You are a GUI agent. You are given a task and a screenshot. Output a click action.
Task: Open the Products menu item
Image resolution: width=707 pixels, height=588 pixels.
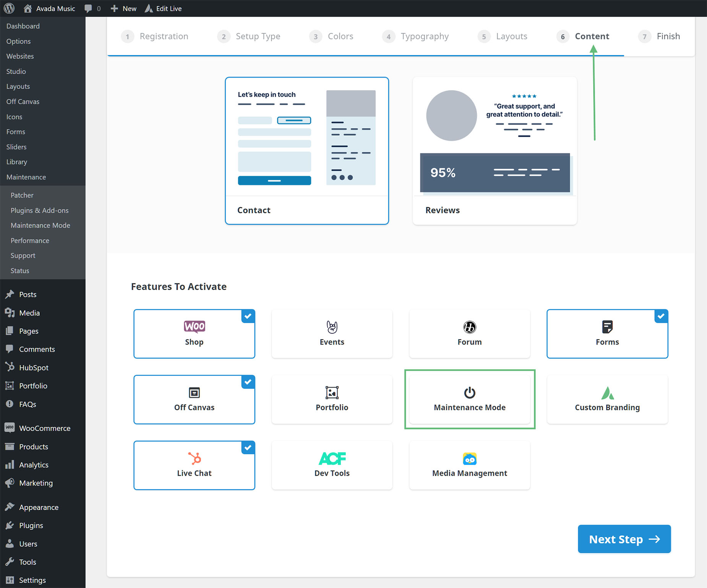34,447
